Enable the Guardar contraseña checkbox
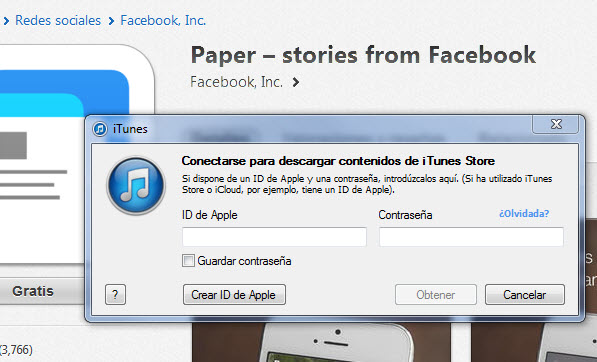Viewport: 597px width, 362px height. 188,261
